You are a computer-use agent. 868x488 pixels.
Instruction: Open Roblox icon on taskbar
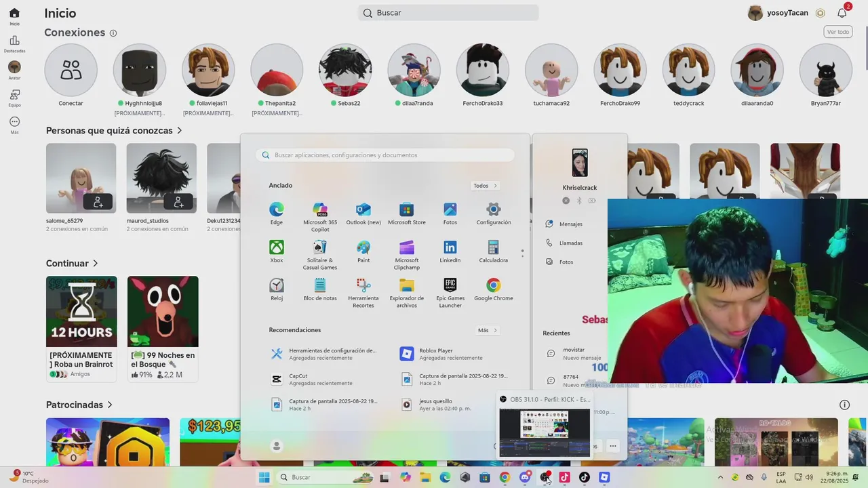pyautogui.click(x=604, y=477)
